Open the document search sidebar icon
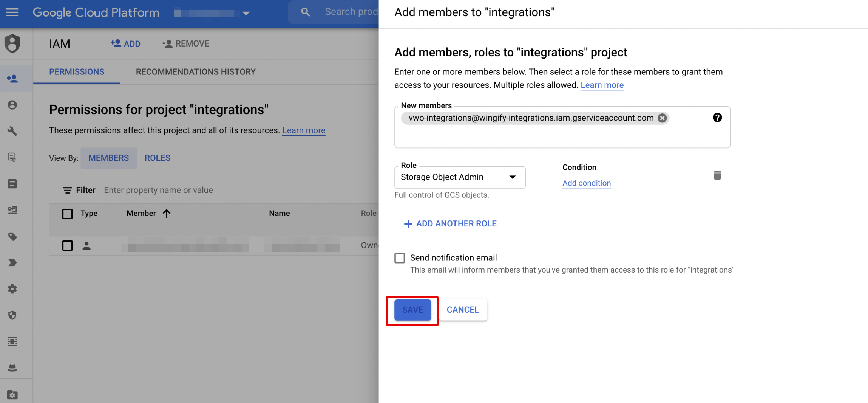The image size is (868, 403). click(12, 157)
